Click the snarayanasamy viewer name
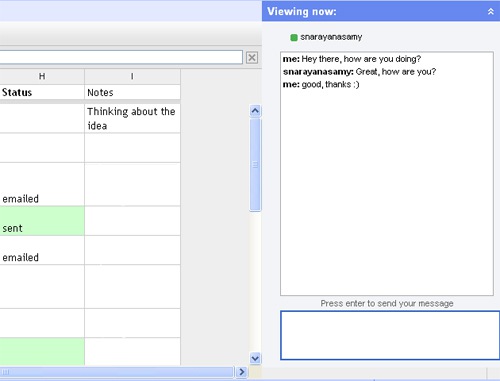The image size is (500, 381). click(331, 37)
